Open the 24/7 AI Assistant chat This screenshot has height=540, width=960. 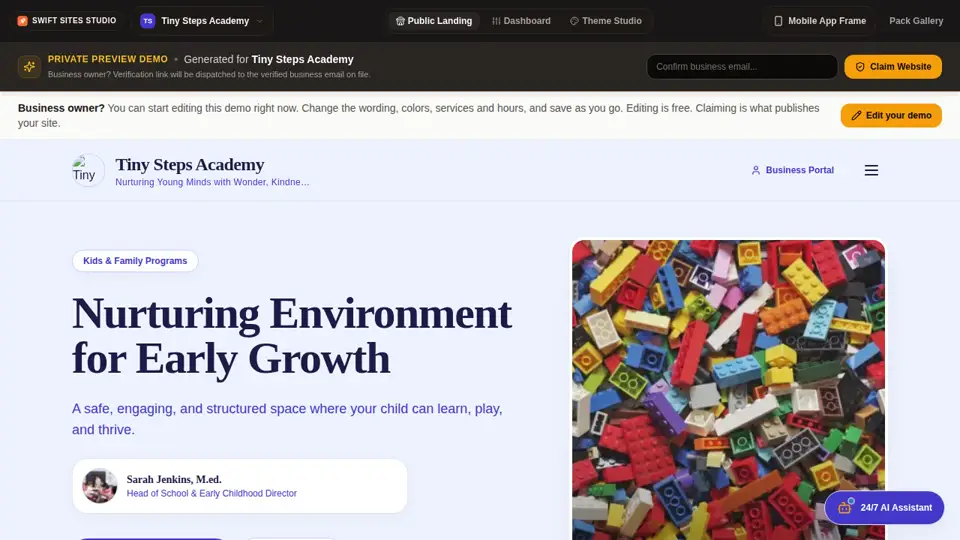[884, 508]
